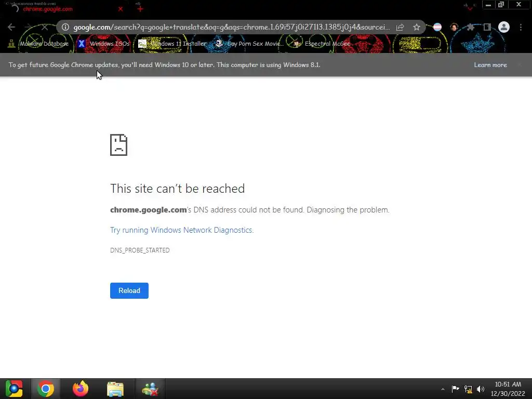Click Learn more in the update infobar
Image resolution: width=532 pixels, height=399 pixels.
[x=490, y=65]
